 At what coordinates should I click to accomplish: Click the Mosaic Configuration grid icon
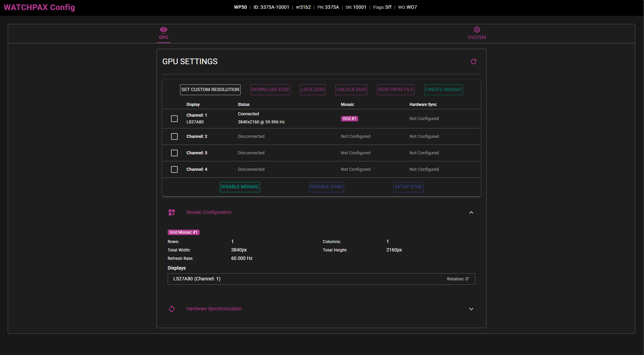(171, 212)
